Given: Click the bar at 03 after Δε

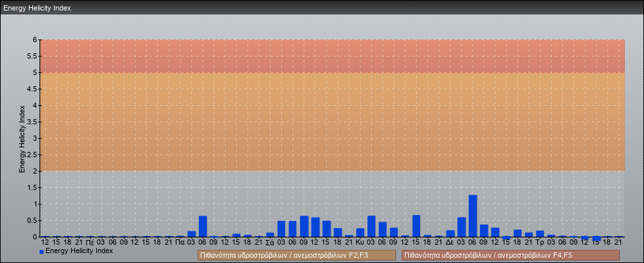Looking at the screenshot, I should [462, 227].
